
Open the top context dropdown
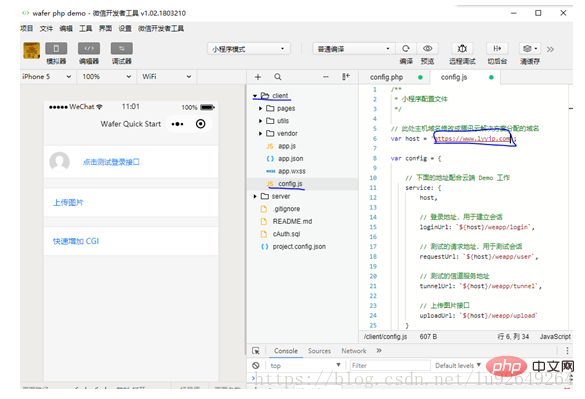point(305,365)
